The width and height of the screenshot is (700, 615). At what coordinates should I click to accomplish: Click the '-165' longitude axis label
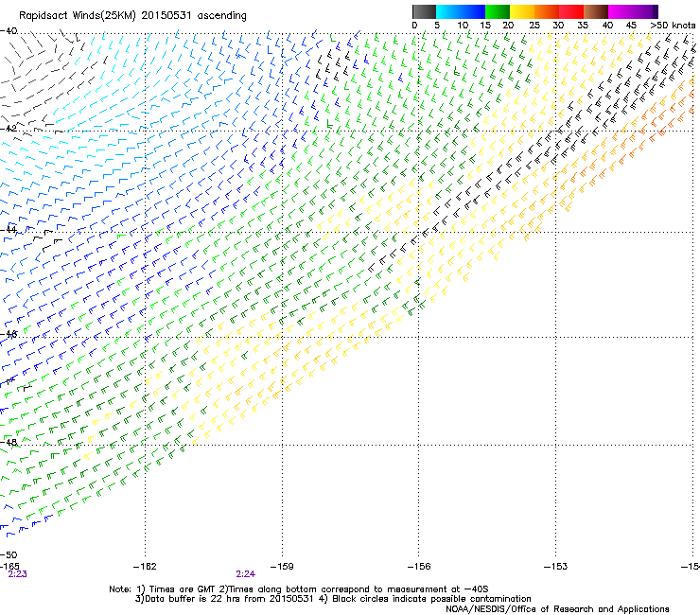pos(9,567)
